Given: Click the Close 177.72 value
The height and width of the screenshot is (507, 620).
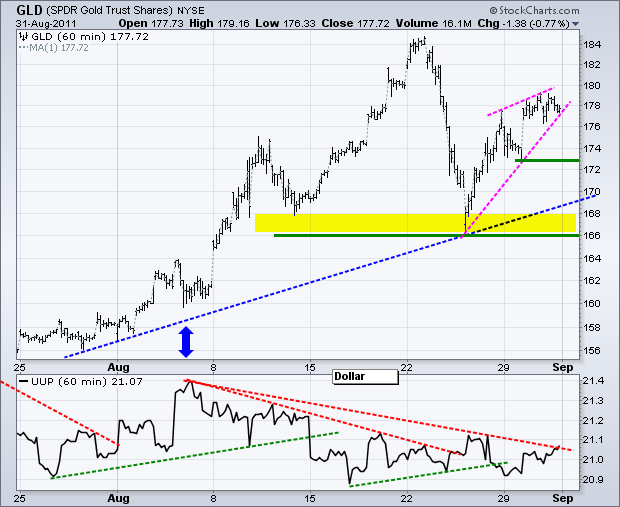Looking at the screenshot, I should [x=355, y=23].
